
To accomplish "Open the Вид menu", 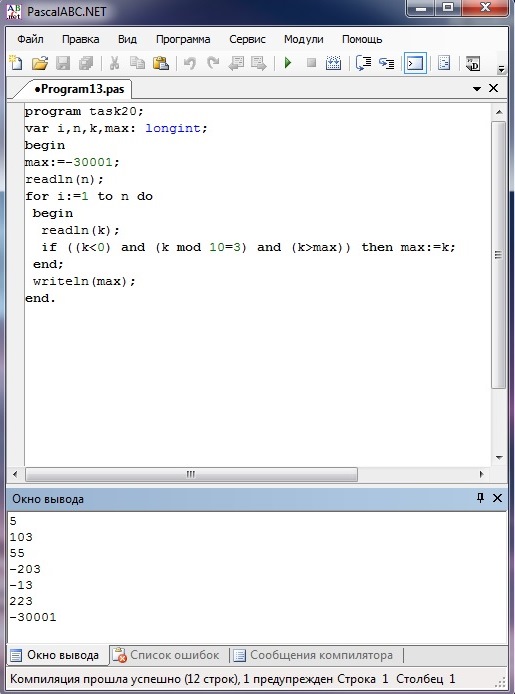I will (127, 39).
